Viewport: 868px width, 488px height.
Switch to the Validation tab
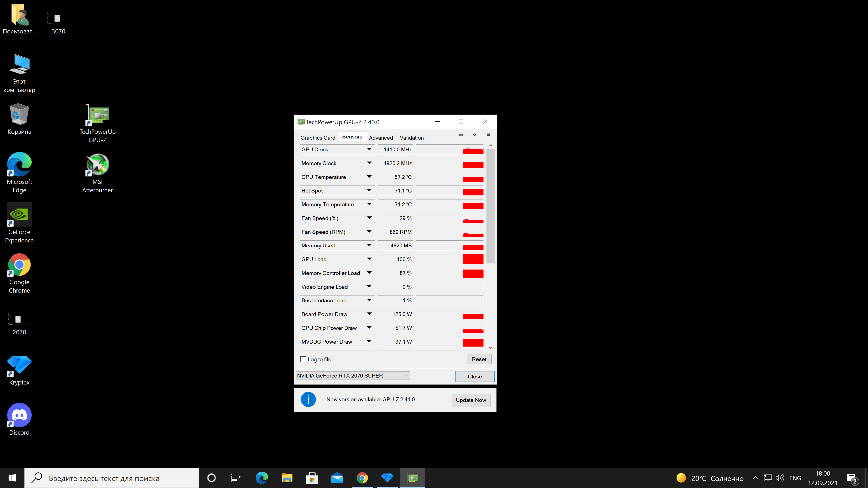411,138
